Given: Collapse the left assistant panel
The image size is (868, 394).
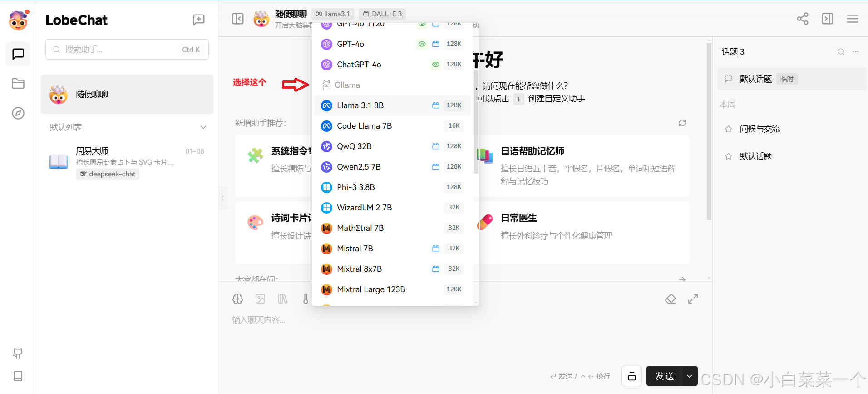Looking at the screenshot, I should (x=238, y=19).
